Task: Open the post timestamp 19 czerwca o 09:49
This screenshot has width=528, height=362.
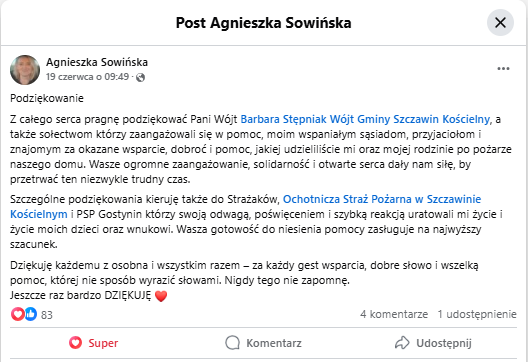Action: click(x=88, y=77)
